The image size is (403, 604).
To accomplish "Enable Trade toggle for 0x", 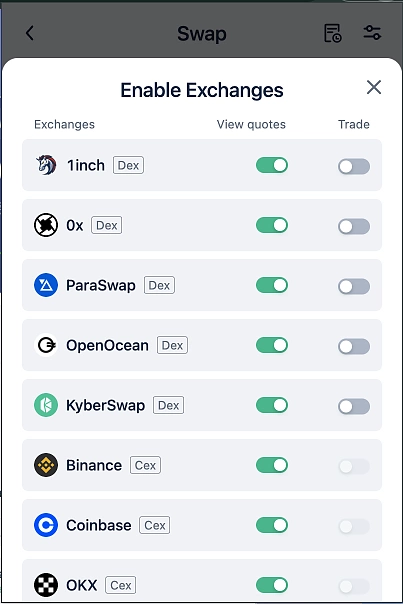I will click(x=354, y=226).
